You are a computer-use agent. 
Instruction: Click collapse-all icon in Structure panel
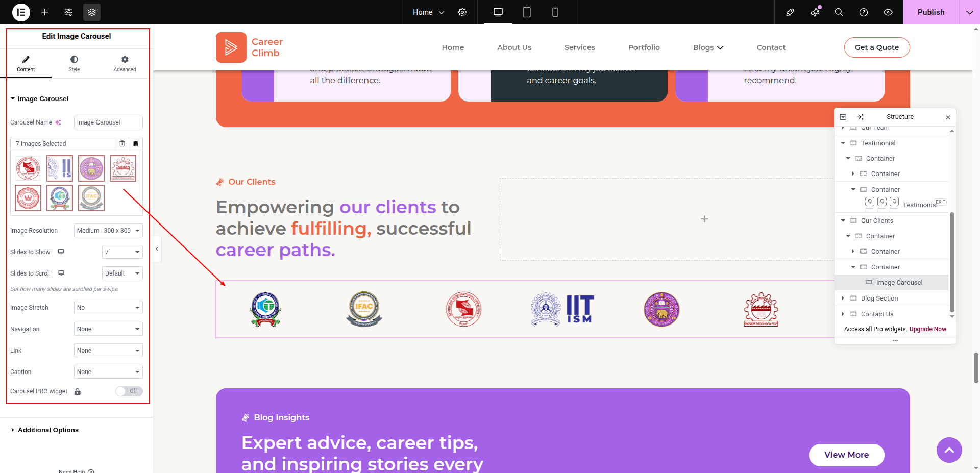coord(843,117)
